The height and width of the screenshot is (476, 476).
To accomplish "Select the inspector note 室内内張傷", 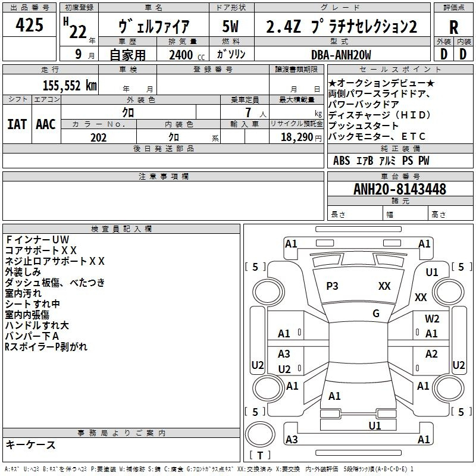I will 27,315.
